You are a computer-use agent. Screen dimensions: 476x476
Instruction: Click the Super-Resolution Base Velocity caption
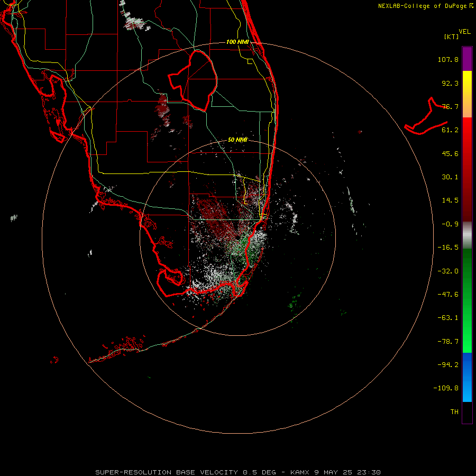pyautogui.click(x=237, y=472)
